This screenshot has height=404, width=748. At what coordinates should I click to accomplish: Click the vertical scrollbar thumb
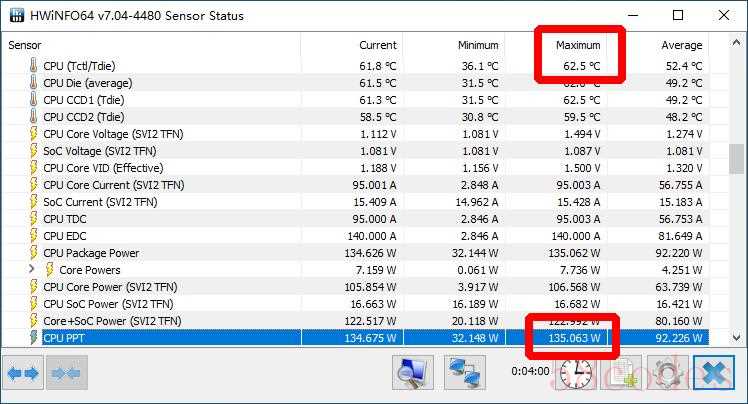click(x=737, y=159)
